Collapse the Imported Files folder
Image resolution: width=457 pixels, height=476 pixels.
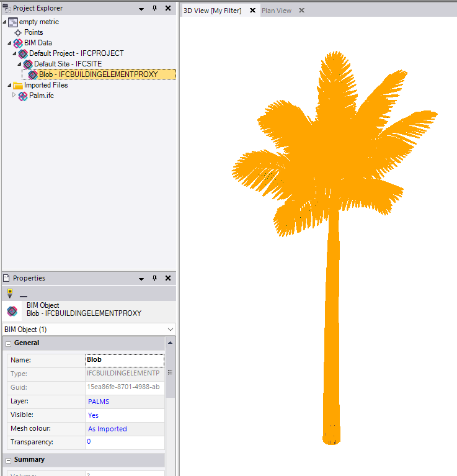click(x=9, y=85)
